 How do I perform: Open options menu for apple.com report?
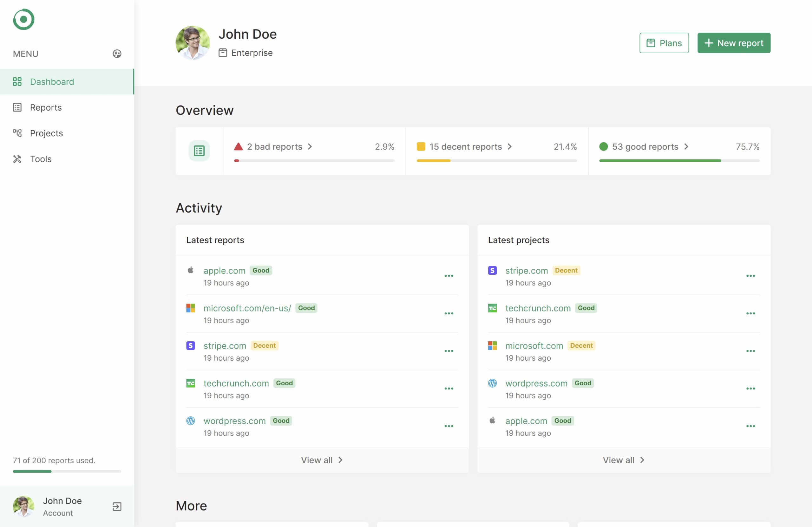point(449,276)
